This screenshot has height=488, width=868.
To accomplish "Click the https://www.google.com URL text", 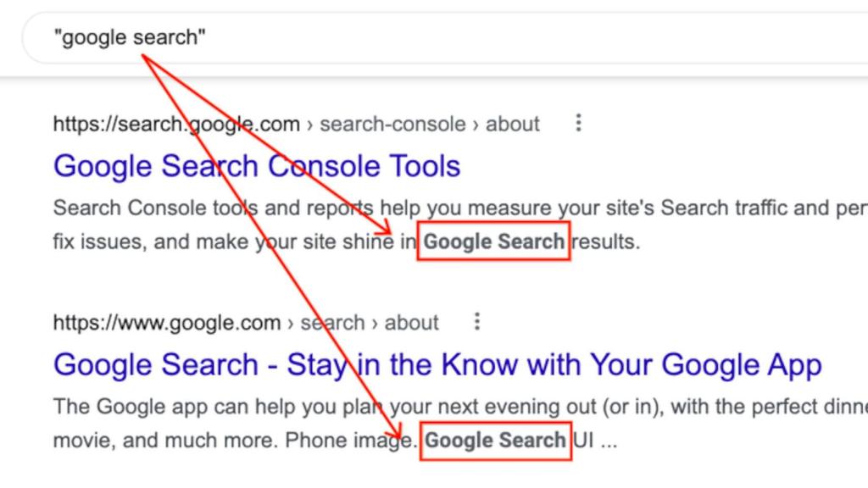I will [166, 323].
